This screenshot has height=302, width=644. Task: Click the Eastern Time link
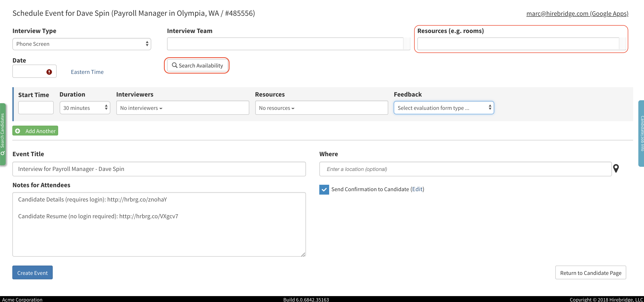point(87,72)
